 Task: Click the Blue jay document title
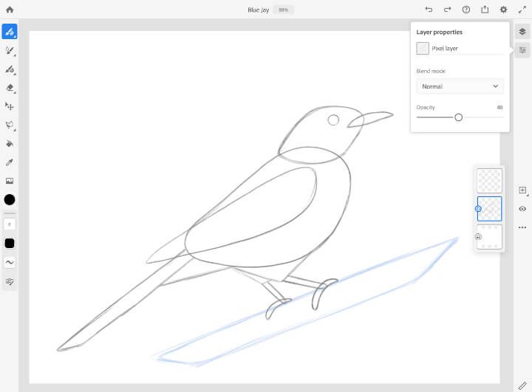pos(258,10)
